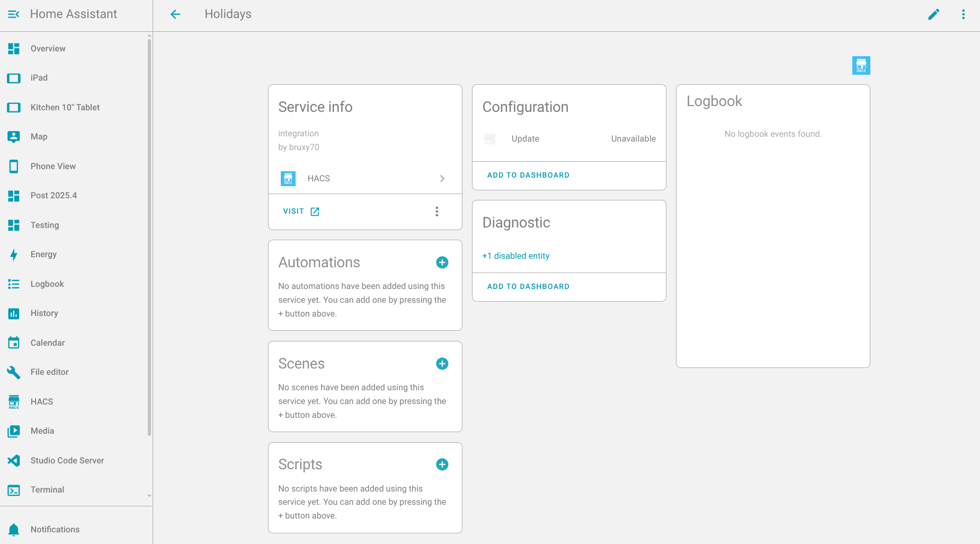Go back using the left arrow icon
The image size is (980, 544).
click(x=175, y=14)
